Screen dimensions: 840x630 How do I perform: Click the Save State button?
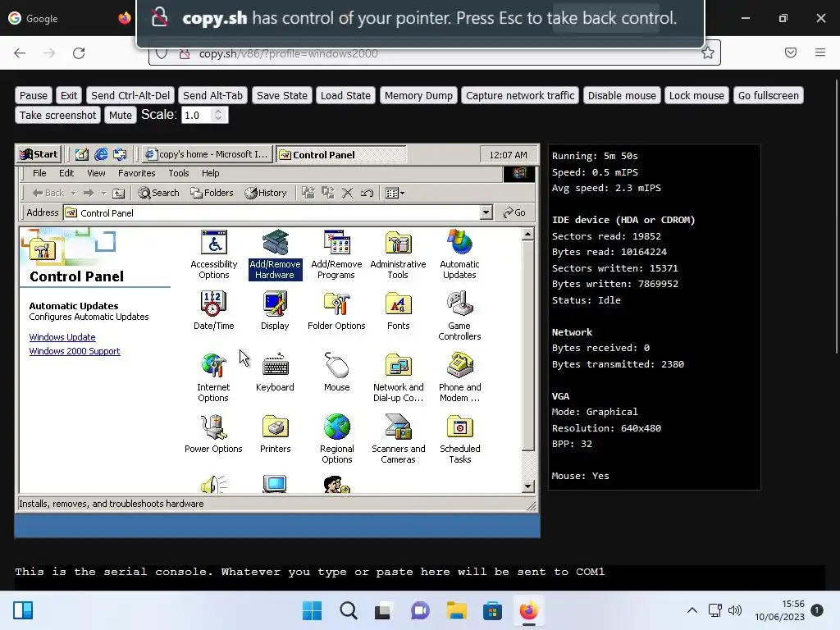(282, 95)
